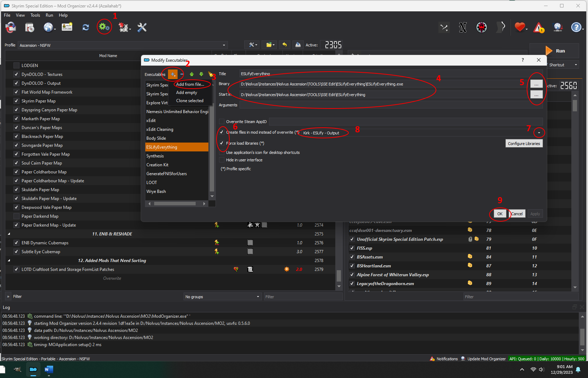The image size is (588, 378).
Task: Expand the filter panel arrow beside Filter
Action: point(8,296)
